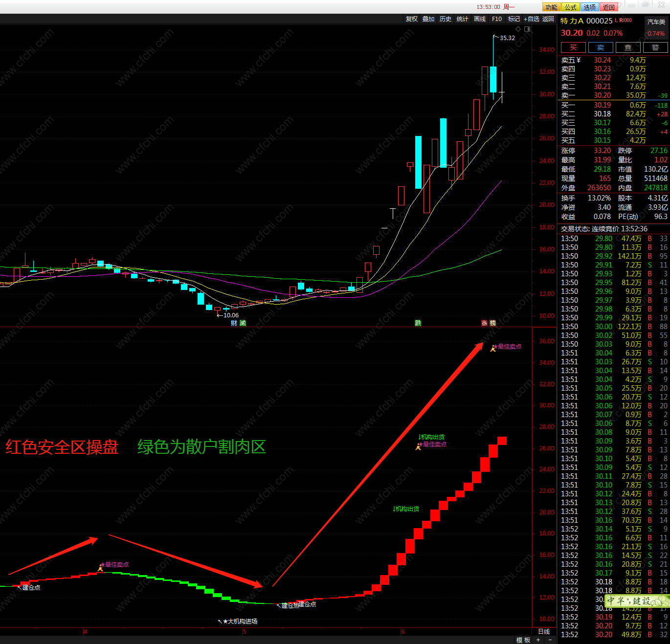Open the 功能 menu button
Image resolution: width=670 pixels, height=644 pixels.
coord(551,7)
